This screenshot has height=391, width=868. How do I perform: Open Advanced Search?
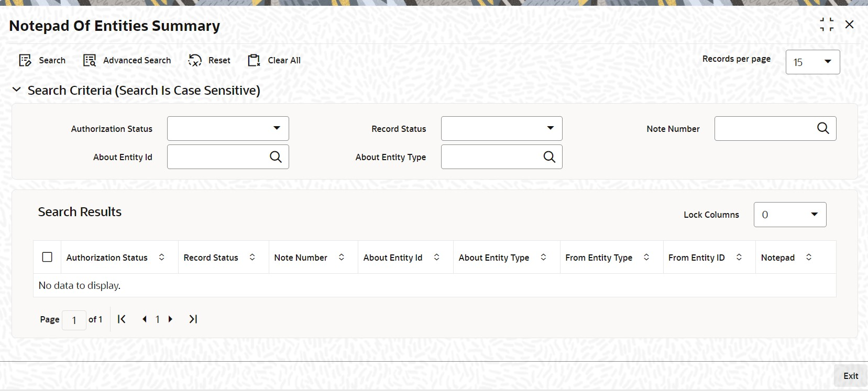tap(127, 61)
